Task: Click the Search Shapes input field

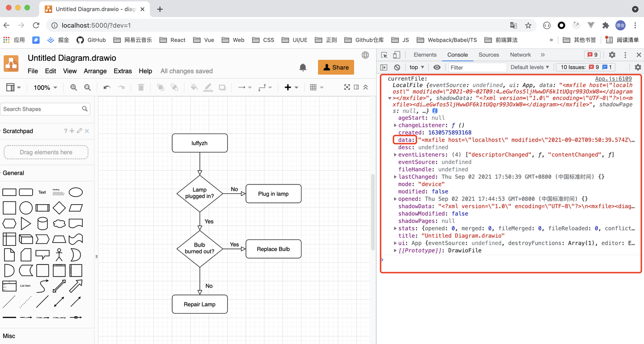Action: 46,109
